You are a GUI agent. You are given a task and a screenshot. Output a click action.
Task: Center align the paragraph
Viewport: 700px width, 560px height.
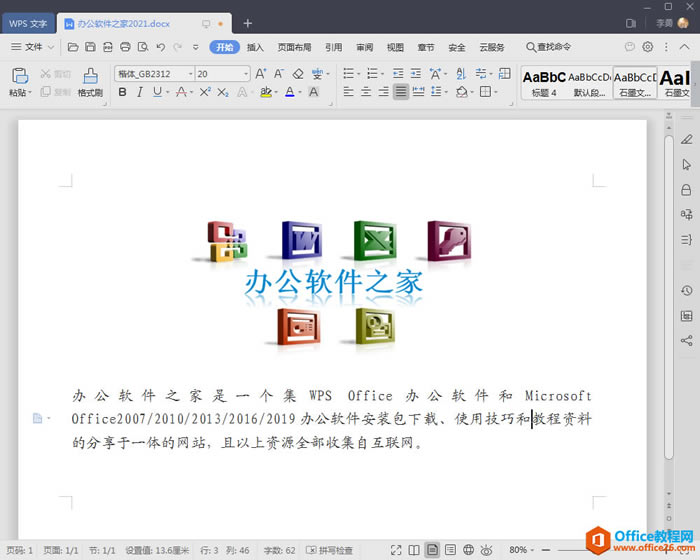[x=366, y=92]
